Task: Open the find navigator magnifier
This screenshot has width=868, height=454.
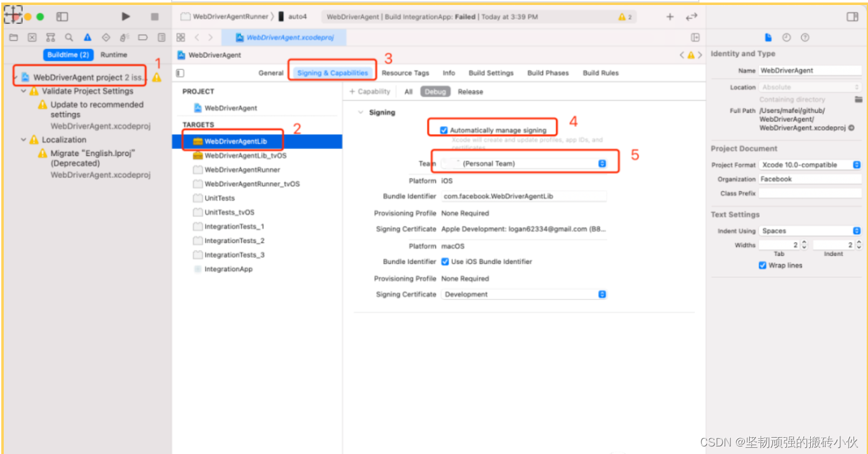Action: (x=69, y=38)
